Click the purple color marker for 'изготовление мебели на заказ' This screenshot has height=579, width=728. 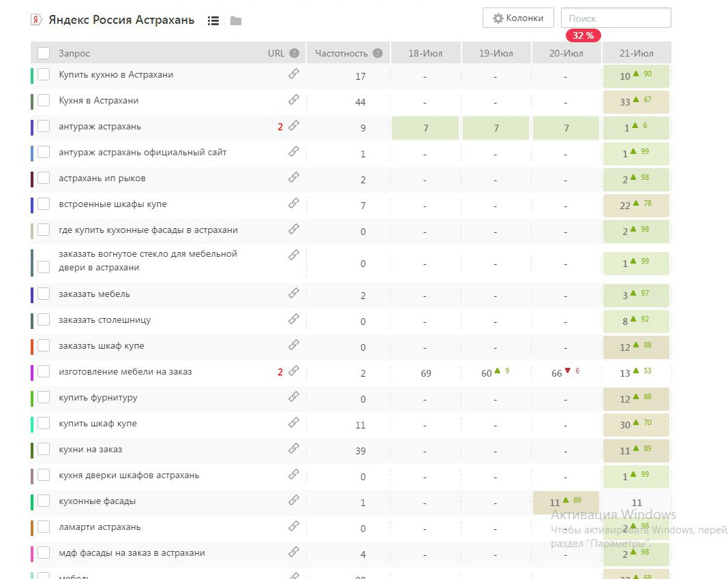(32, 373)
